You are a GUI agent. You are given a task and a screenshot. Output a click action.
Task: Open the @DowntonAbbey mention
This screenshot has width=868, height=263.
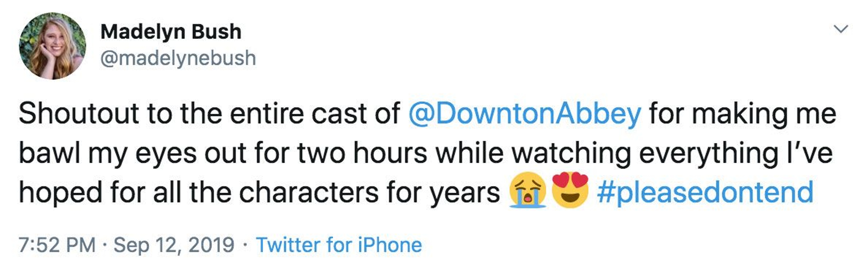click(x=525, y=113)
